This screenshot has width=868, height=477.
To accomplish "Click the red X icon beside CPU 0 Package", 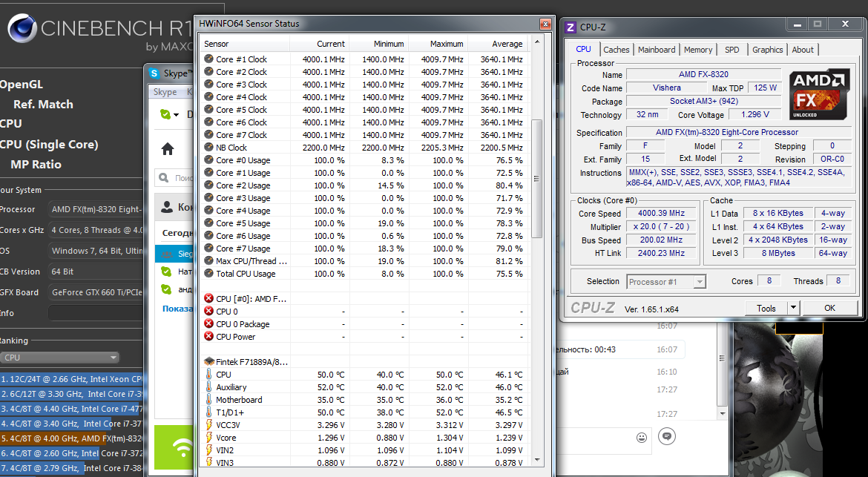I will tap(208, 323).
